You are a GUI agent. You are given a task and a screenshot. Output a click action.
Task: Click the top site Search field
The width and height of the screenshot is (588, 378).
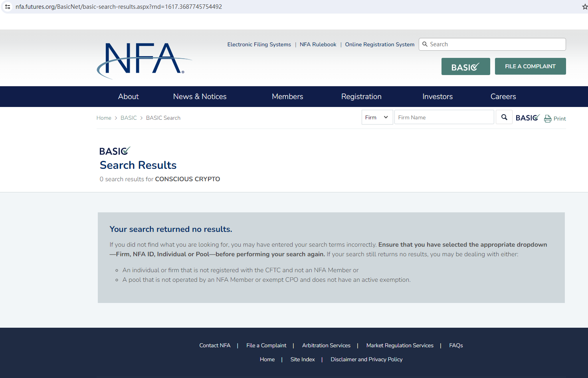tap(495, 44)
